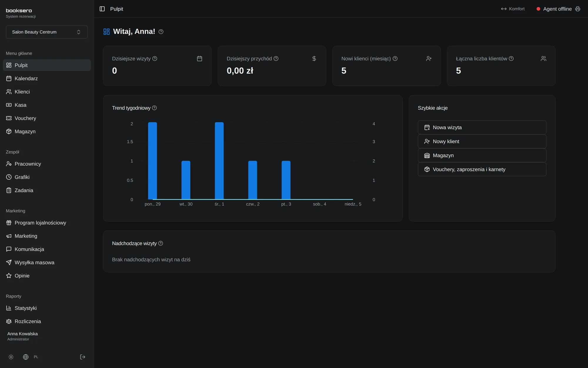The height and width of the screenshot is (368, 588).
Task: Click the Agent offline status indicator
Action: coord(554,9)
